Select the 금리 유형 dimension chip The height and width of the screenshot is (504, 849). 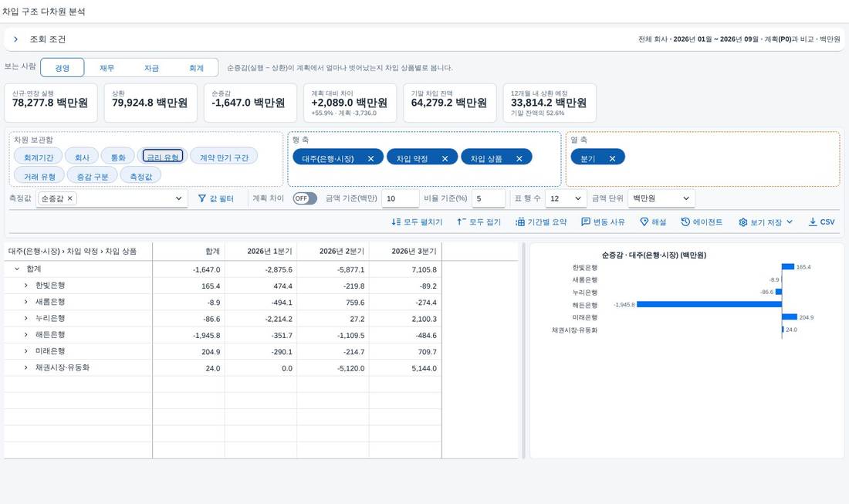(163, 157)
